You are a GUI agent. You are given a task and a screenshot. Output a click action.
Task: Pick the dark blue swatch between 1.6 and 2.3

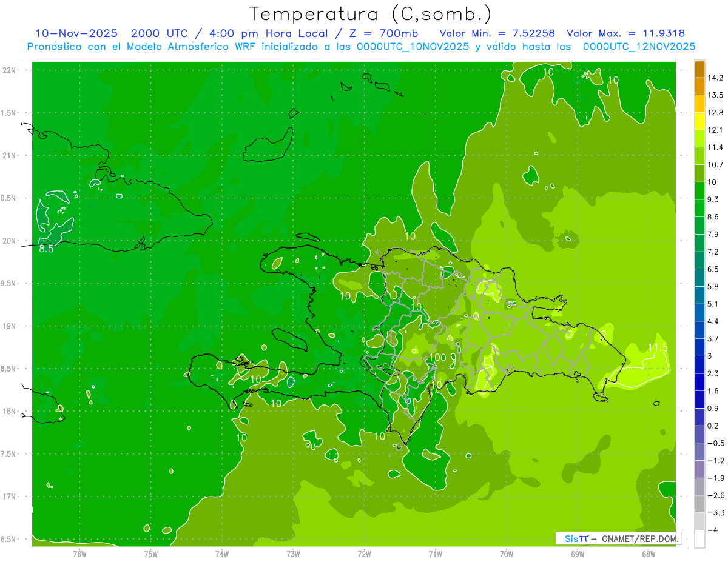tap(699, 383)
